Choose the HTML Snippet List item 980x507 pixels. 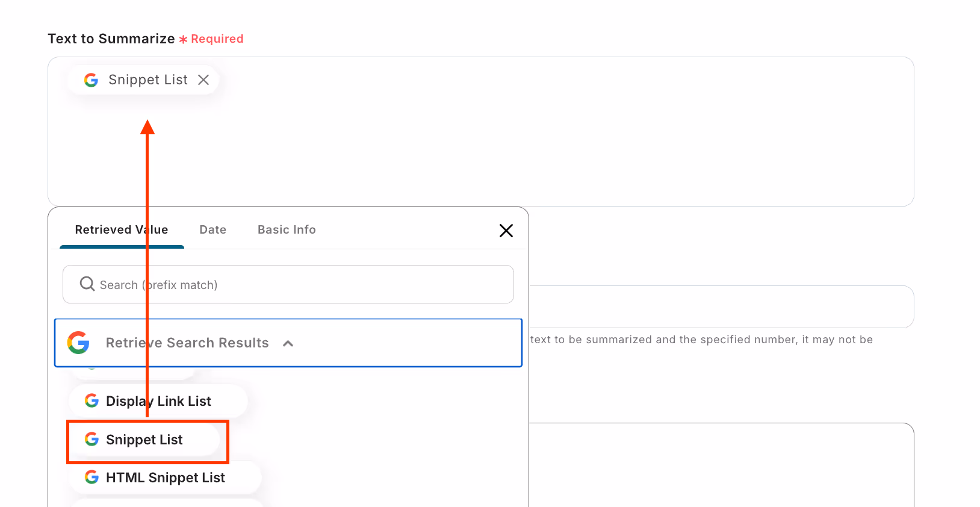(165, 477)
